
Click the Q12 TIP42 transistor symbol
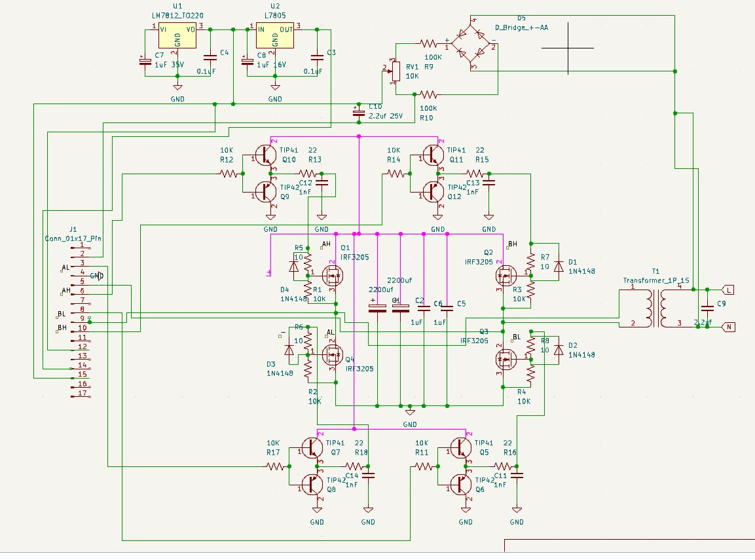coord(433,192)
